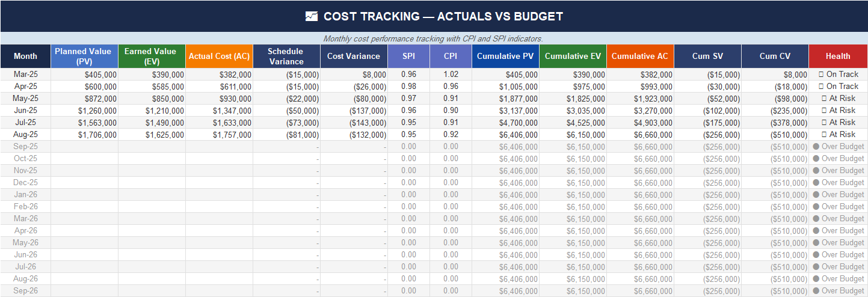Click the red Health column header
Image resolution: width=868 pixels, height=297 pixels.
pyautogui.click(x=838, y=56)
